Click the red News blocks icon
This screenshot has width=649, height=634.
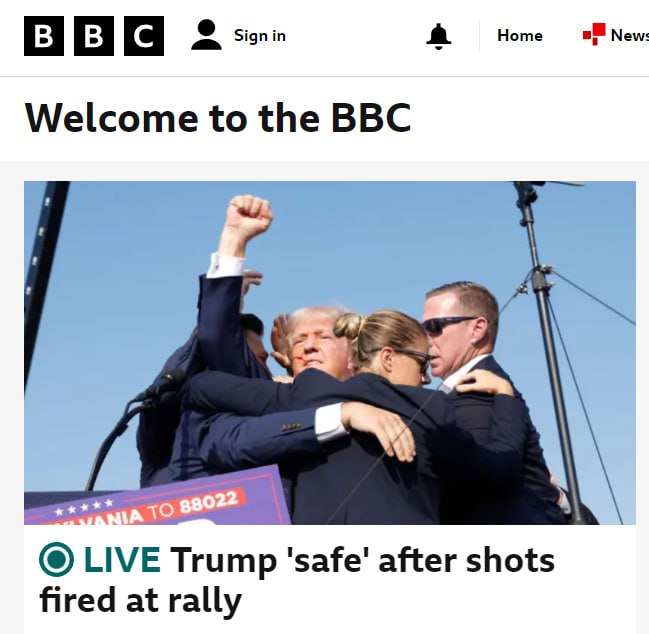point(594,34)
